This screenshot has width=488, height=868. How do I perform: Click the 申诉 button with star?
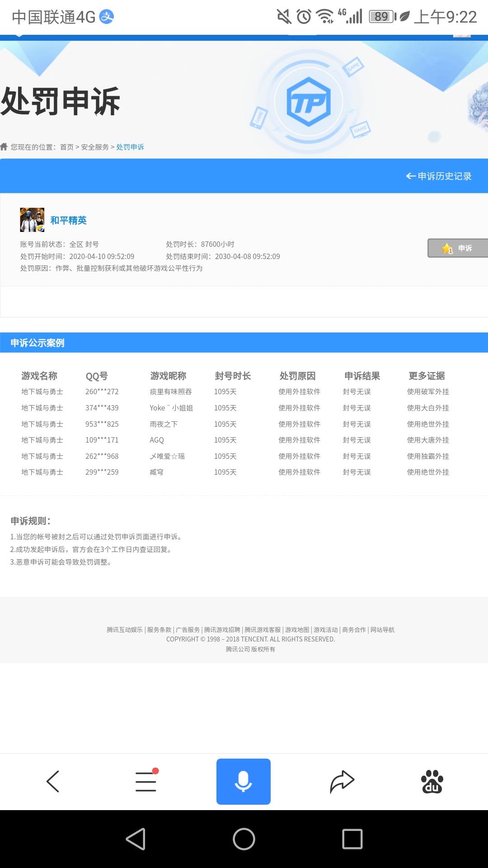point(457,248)
